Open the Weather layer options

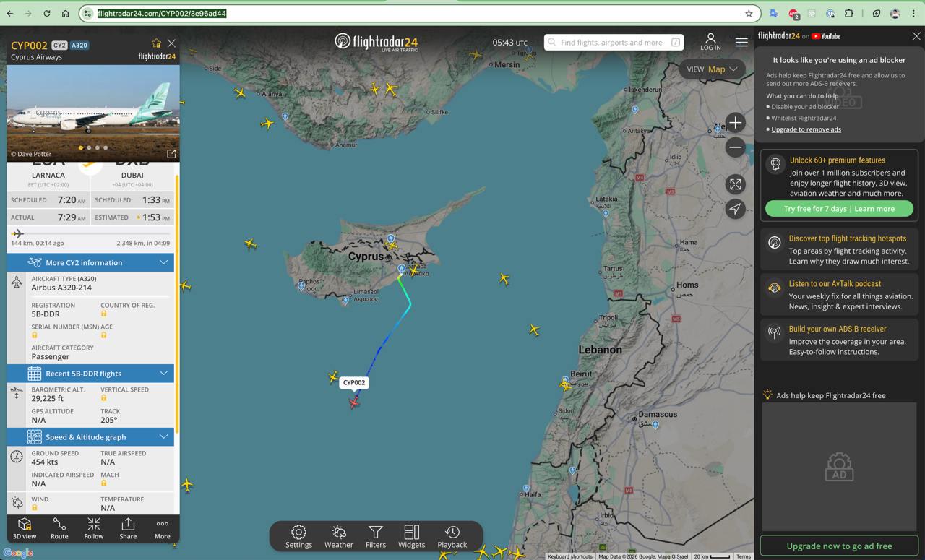coord(338,536)
